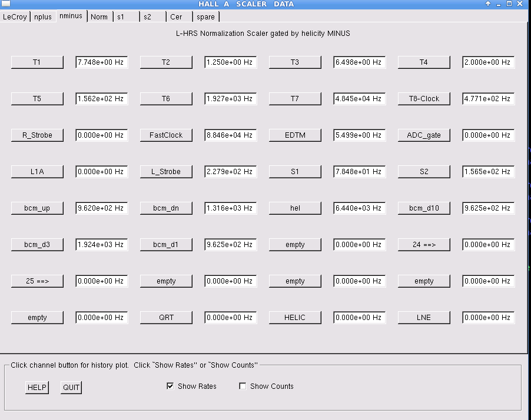Viewport: 531px width, 420px height.
Task: Click the T5 channel button
Action: 37,99
